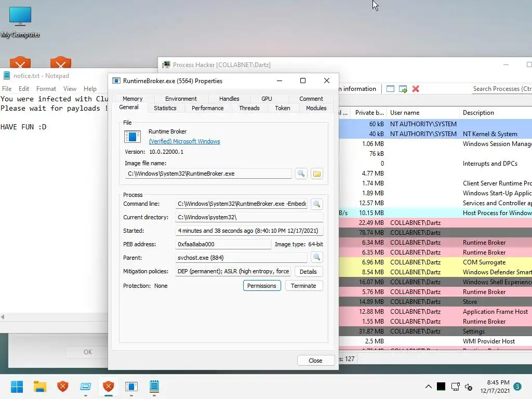Click the find window and thread toolbar icon

pos(403,89)
